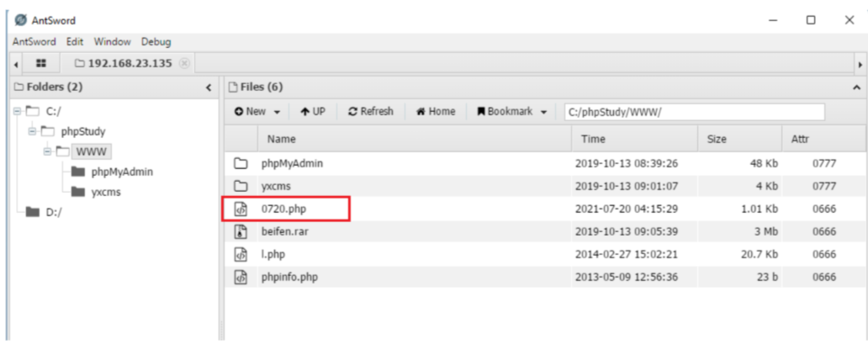The height and width of the screenshot is (355, 868).
Task: Open the Edit menu
Action: click(75, 41)
